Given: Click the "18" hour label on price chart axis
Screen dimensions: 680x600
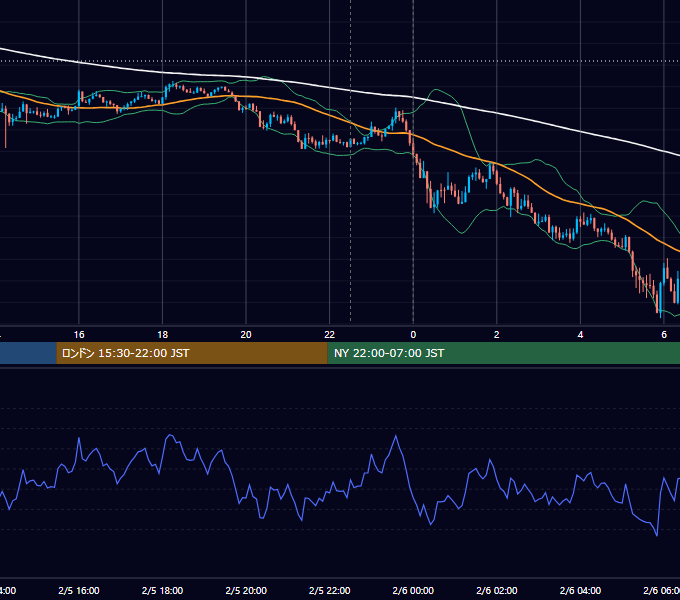Looking at the screenshot, I should coord(163,335).
